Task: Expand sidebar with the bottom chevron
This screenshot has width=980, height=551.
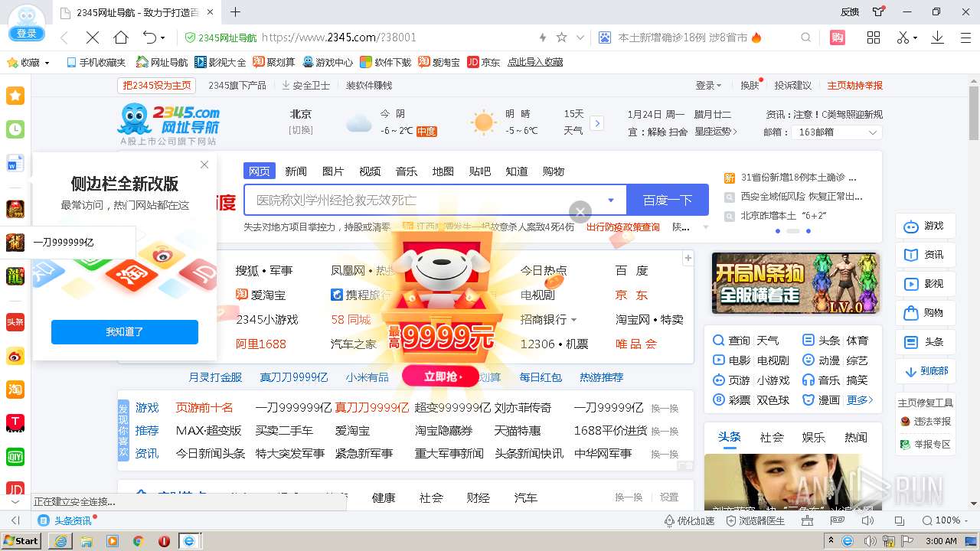Action: click(15, 501)
